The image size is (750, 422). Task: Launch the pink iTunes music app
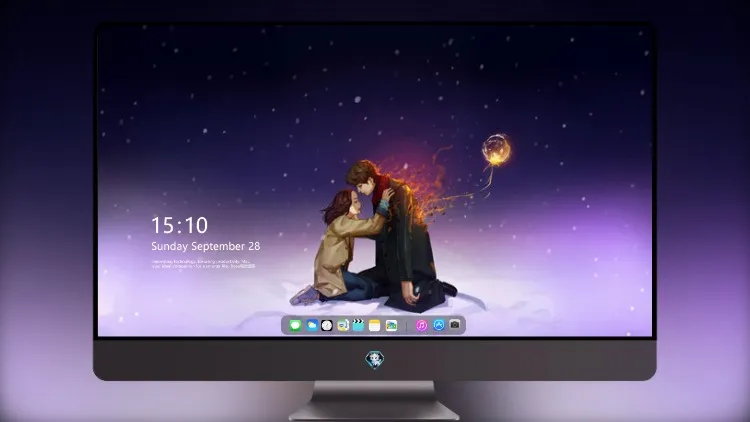click(421, 325)
